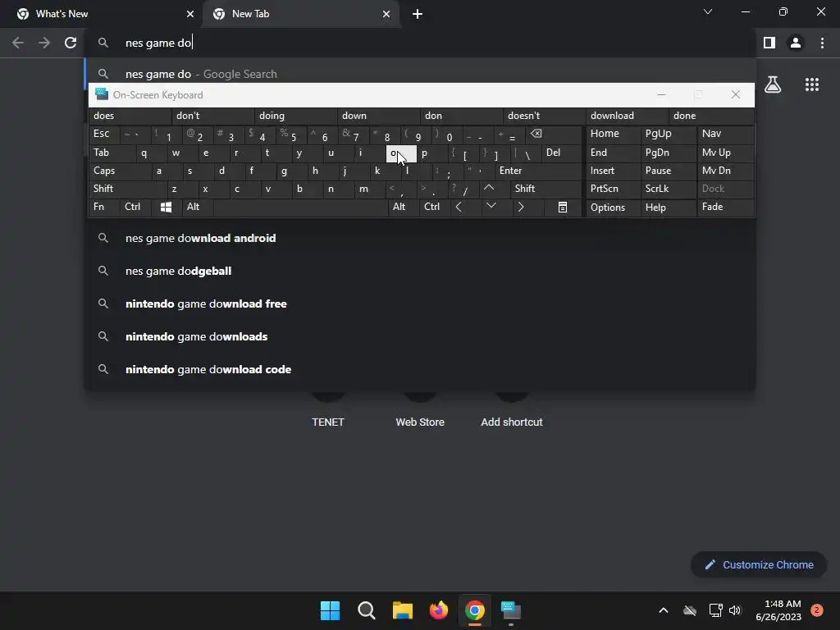Tap the Enter key on keyboard
This screenshot has height=630, width=840.
pos(538,171)
